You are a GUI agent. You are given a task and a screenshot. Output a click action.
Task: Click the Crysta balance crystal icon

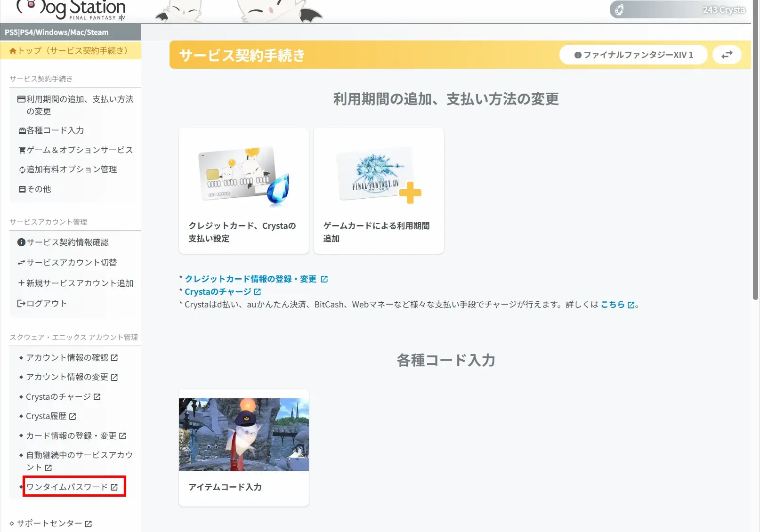(620, 9)
